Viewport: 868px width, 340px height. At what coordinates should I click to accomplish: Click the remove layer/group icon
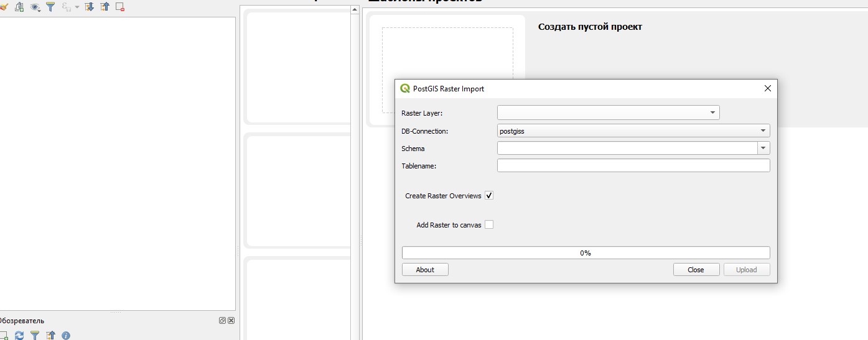pyautogui.click(x=120, y=7)
